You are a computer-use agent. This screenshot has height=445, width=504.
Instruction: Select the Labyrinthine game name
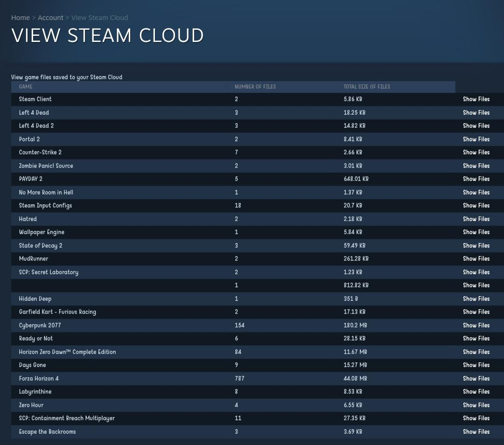pos(35,392)
